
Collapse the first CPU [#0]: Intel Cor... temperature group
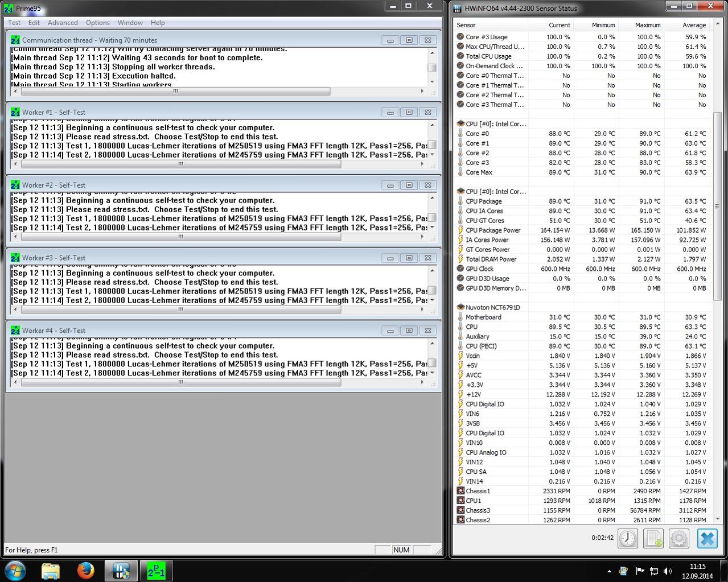coord(460,124)
